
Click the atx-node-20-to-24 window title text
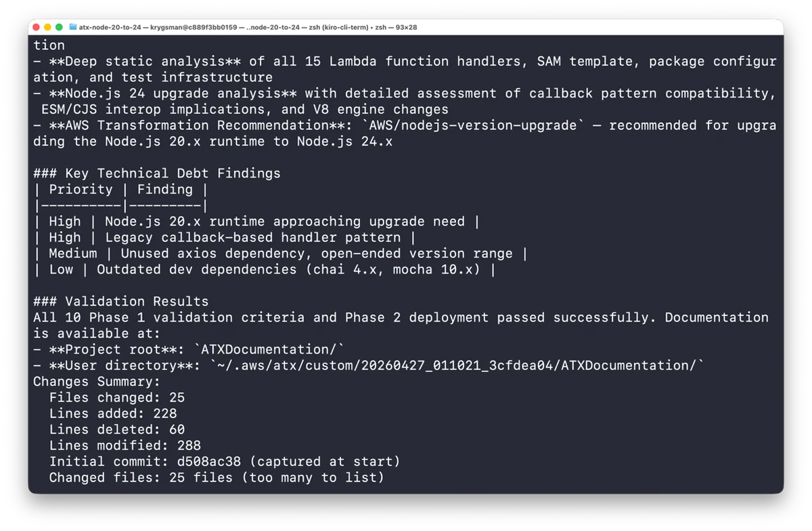coord(110,27)
